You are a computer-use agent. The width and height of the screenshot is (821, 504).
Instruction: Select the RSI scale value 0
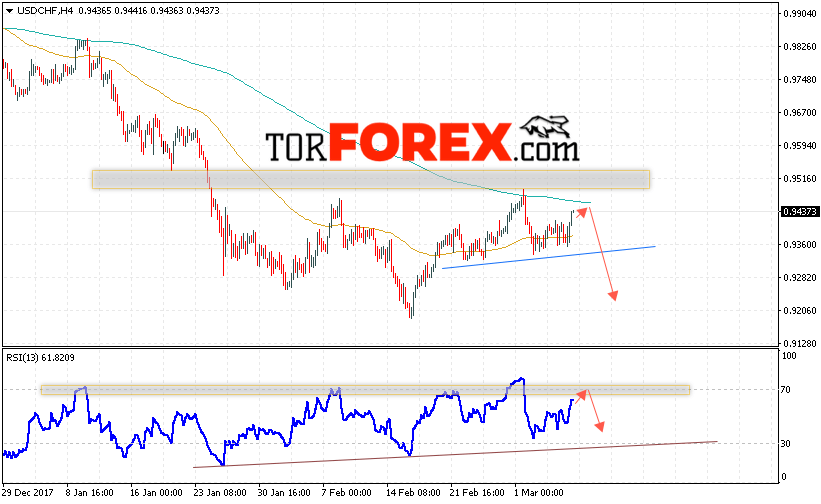pyautogui.click(x=784, y=477)
